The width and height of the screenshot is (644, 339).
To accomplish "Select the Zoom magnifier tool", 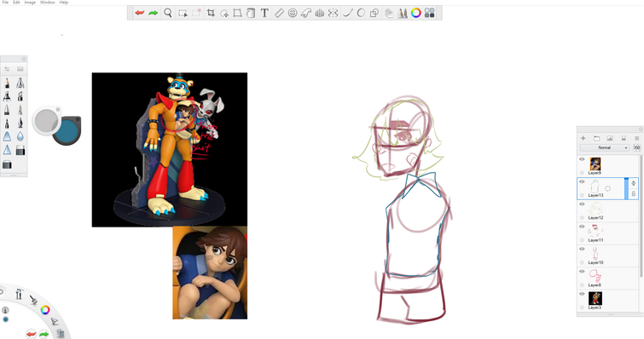I will (x=167, y=13).
